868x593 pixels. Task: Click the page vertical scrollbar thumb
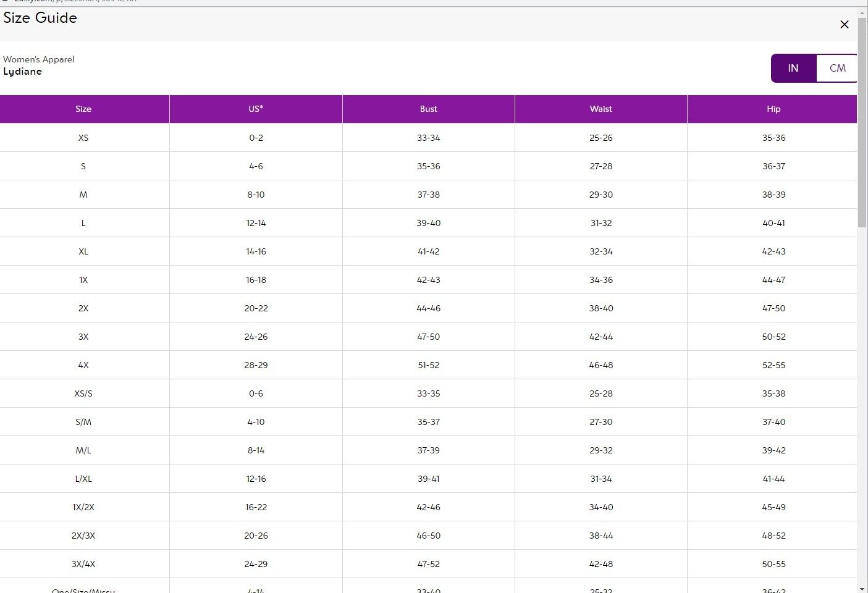(x=862, y=122)
